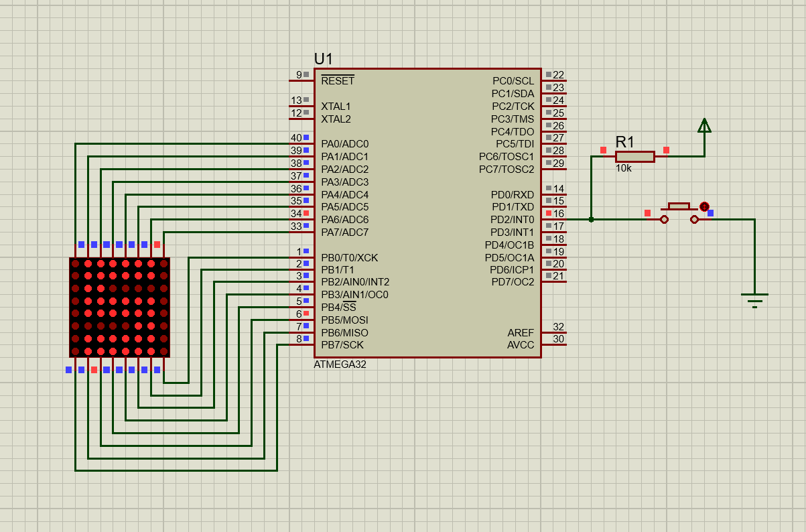Click the PD1/TXD pin label
The image size is (806, 532).
(x=513, y=206)
